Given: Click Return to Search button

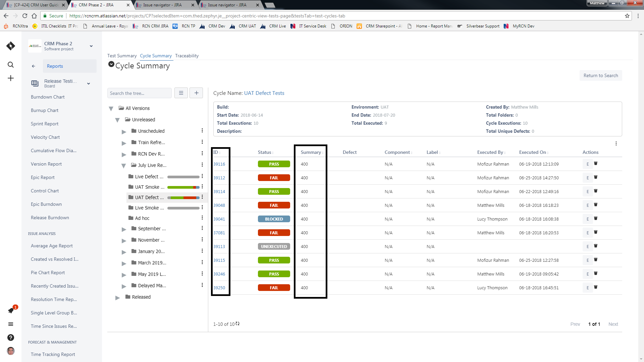Looking at the screenshot, I should point(600,75).
